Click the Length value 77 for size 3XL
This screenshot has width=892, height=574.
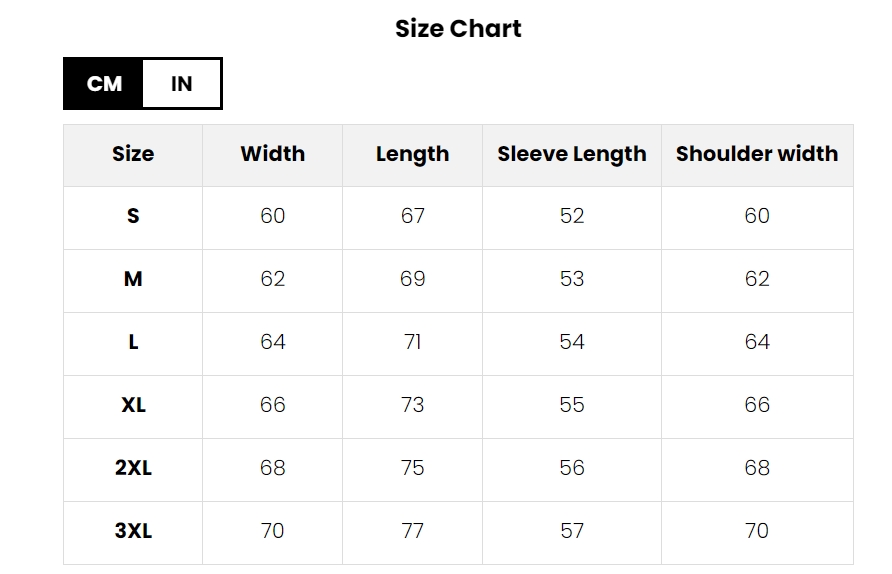[412, 531]
